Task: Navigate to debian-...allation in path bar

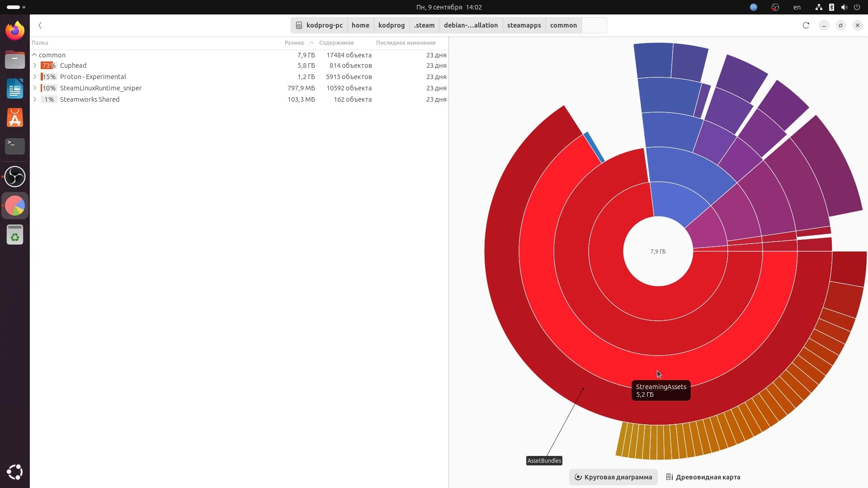Action: pos(471,25)
